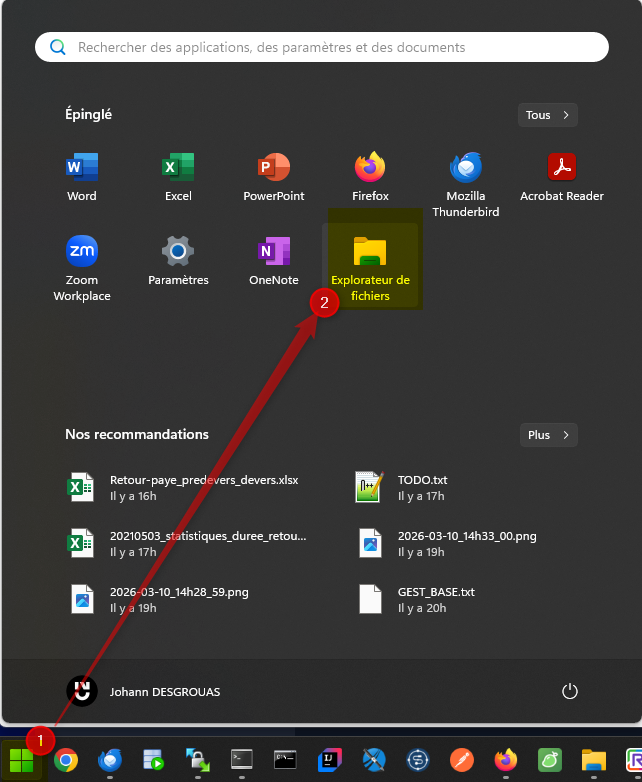Open TODO.txt from recommendations
This screenshot has width=642, height=782.
(420, 487)
